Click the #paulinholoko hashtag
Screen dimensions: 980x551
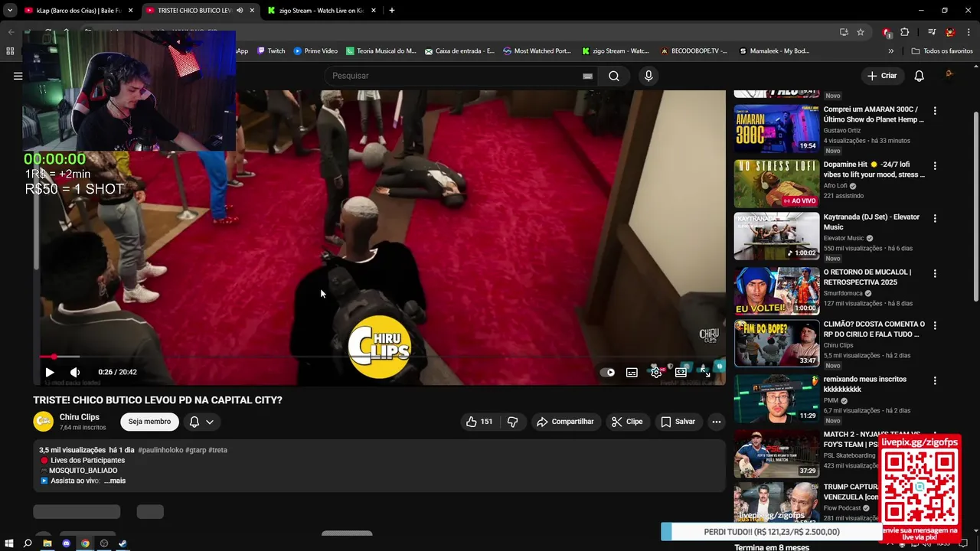(160, 450)
